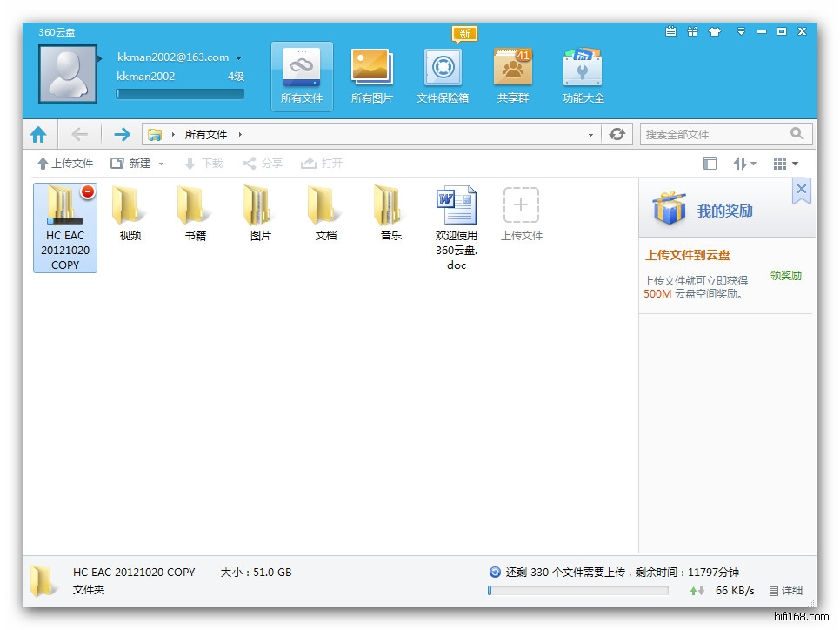Open the 共享群 group icon
840x630 pixels.
[512, 68]
